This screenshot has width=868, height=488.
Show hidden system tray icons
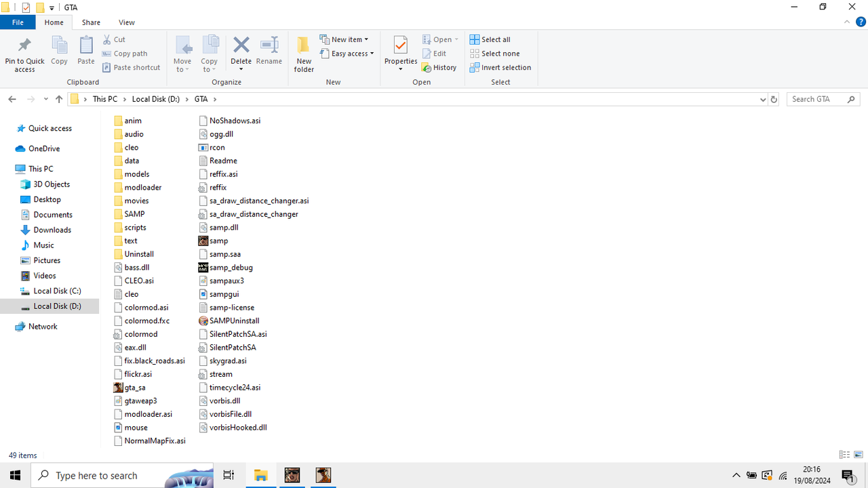tap(736, 475)
